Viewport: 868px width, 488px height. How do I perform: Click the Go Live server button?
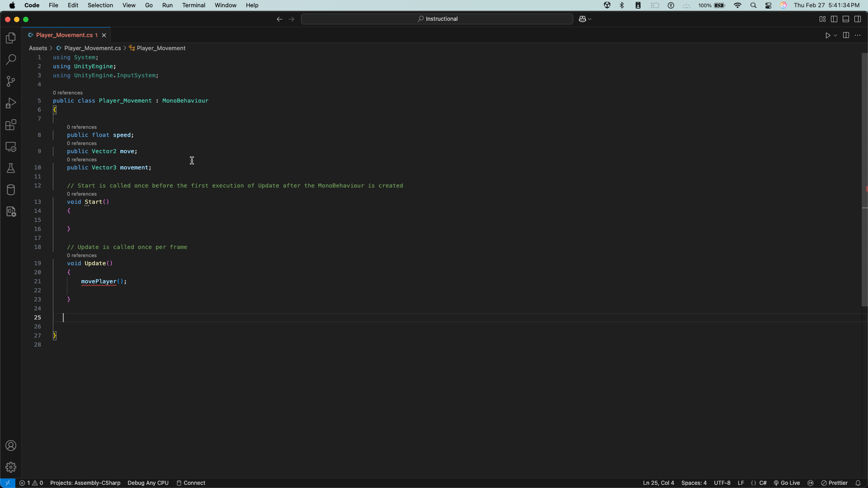pos(787,483)
